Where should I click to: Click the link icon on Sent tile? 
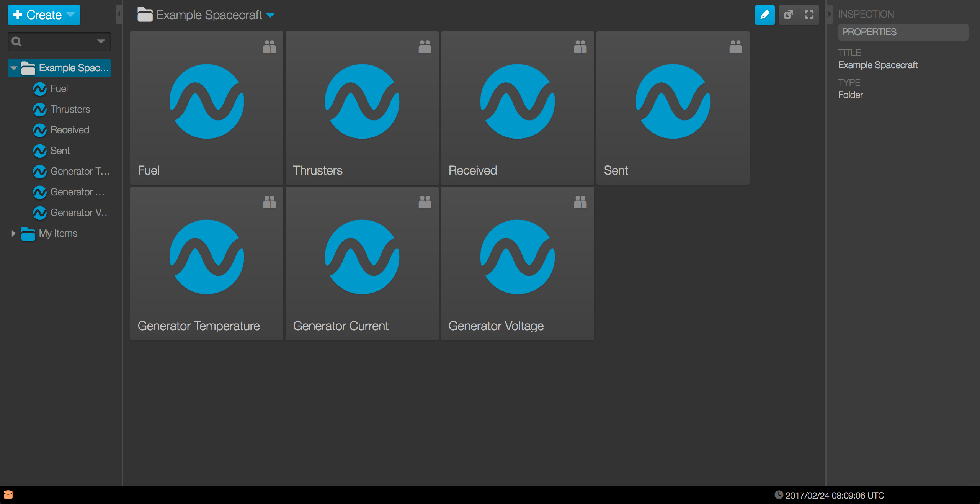735,47
